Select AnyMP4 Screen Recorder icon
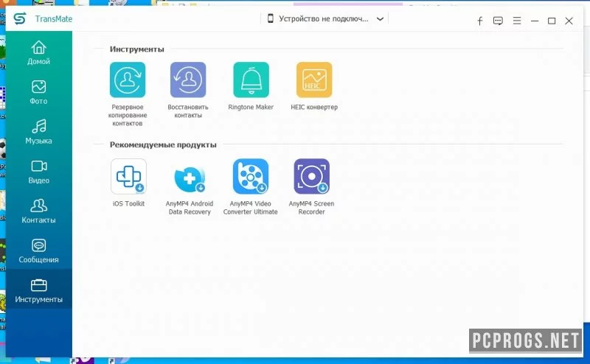Image resolution: width=590 pixels, height=364 pixels. point(311,176)
